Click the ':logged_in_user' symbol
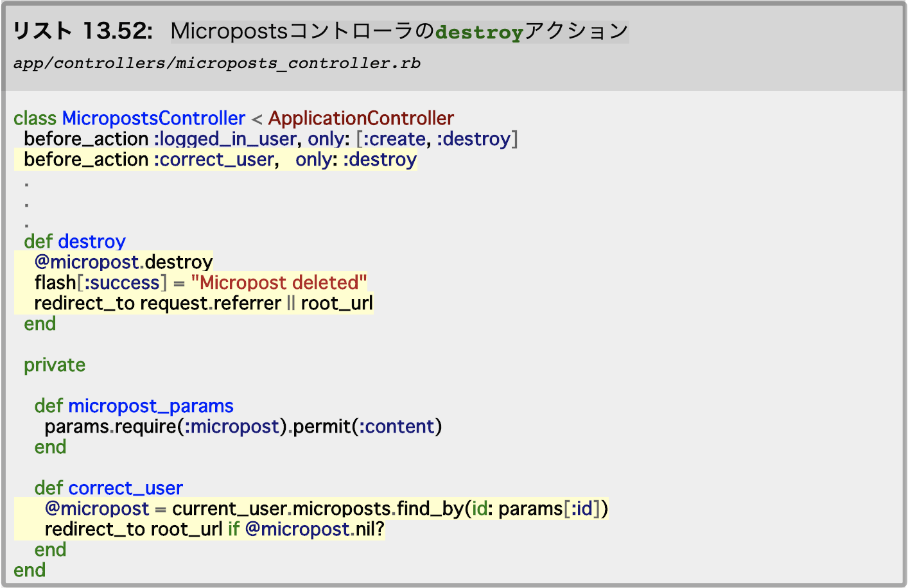This screenshot has height=588, width=908. click(225, 139)
